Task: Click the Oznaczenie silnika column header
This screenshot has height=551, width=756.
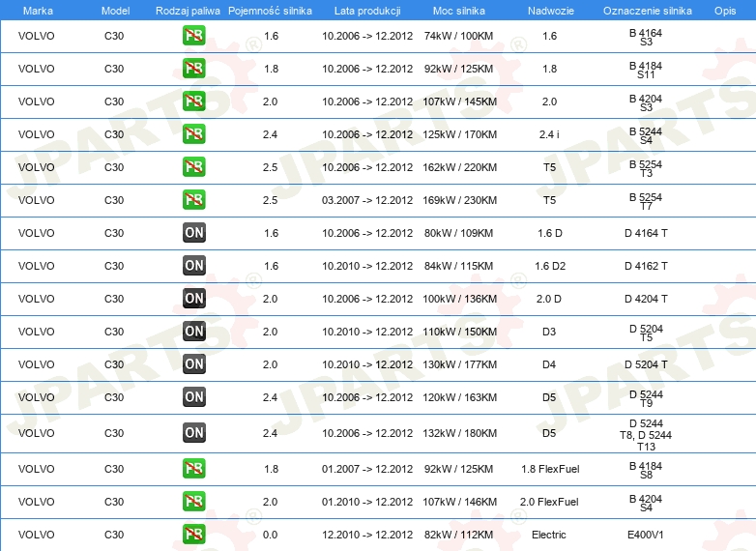Action: coord(647,11)
